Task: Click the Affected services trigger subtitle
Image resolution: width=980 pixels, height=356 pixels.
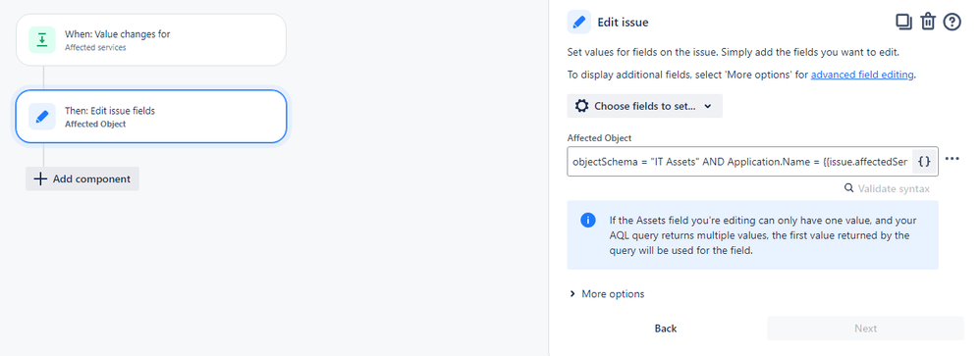Action: coord(95,47)
